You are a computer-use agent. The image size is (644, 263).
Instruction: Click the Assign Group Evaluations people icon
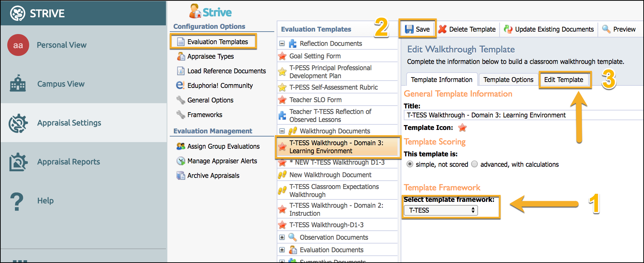pyautogui.click(x=181, y=146)
